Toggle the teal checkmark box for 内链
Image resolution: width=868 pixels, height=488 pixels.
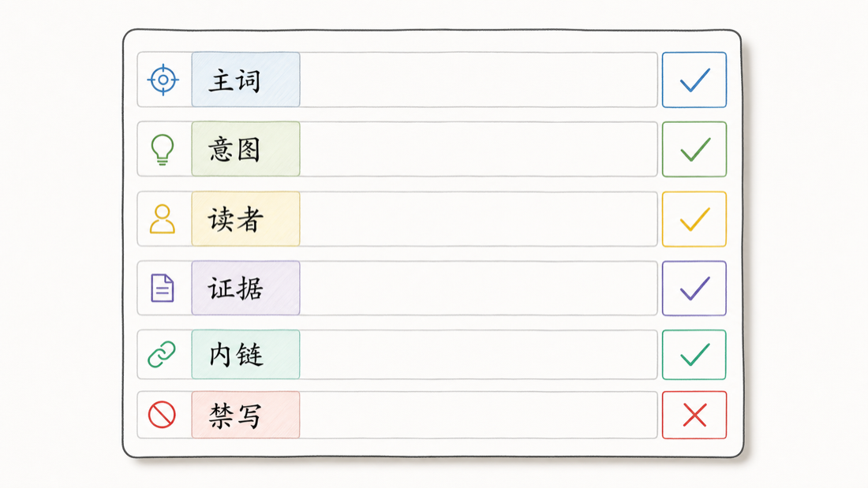pyautogui.click(x=694, y=355)
